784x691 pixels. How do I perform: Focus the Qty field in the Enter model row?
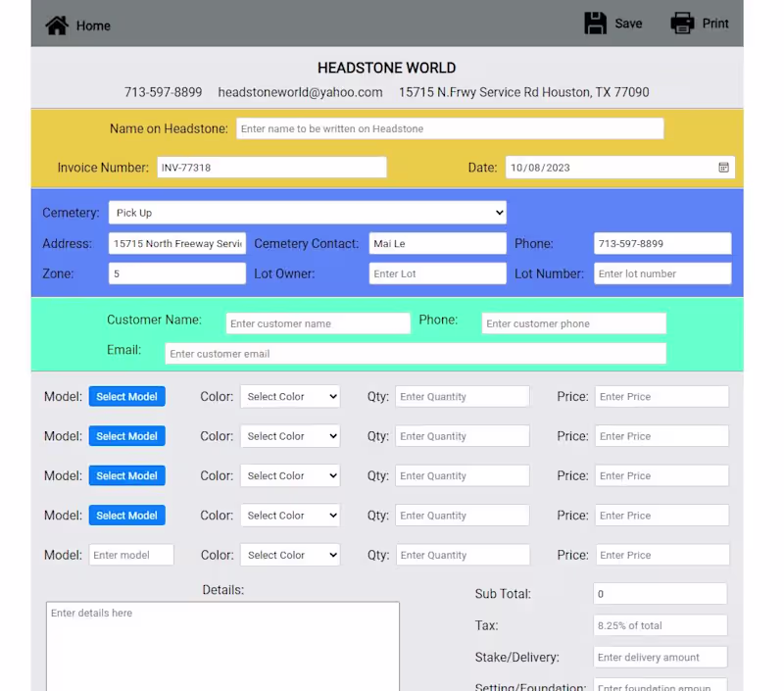click(x=463, y=555)
